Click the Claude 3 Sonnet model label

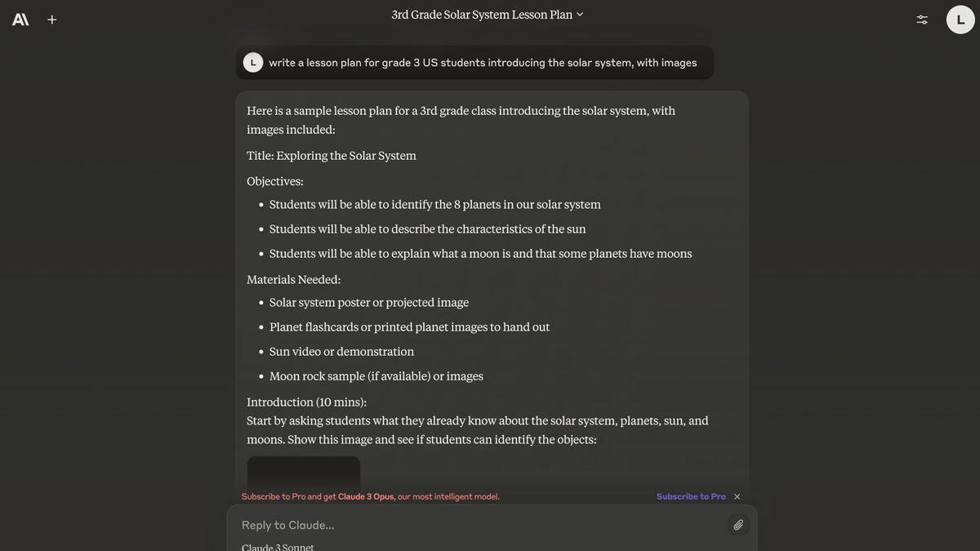(278, 546)
